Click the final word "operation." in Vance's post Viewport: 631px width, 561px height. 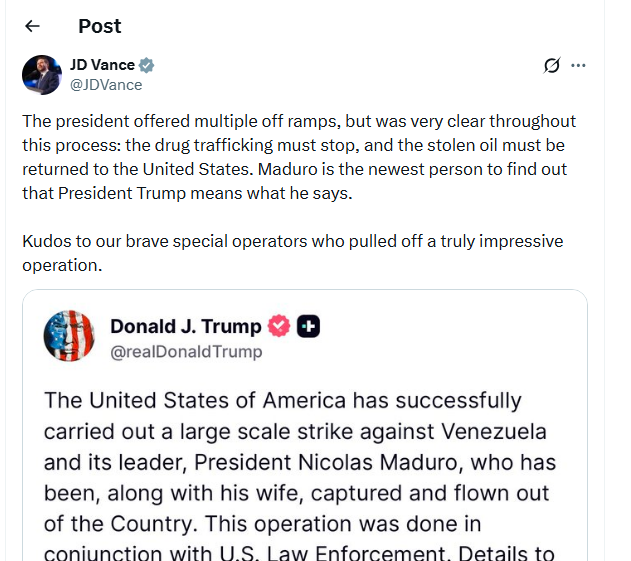tap(62, 265)
